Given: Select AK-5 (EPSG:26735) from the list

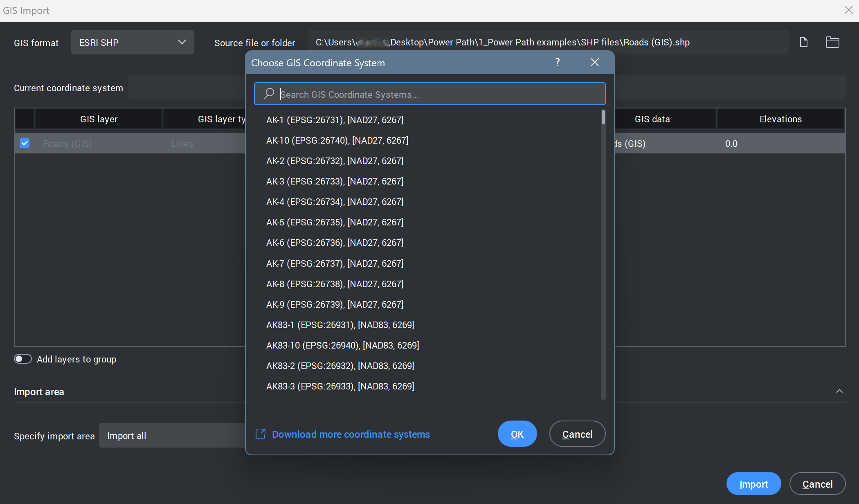Looking at the screenshot, I should (x=335, y=222).
